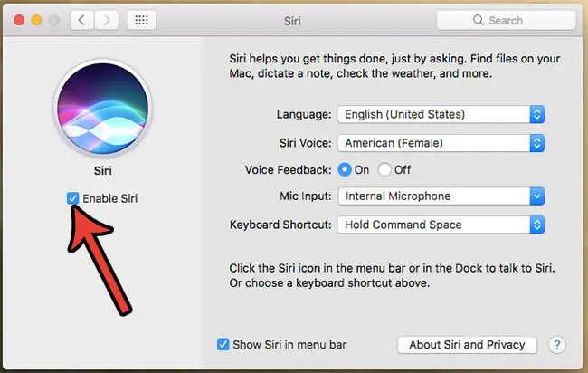This screenshot has width=588, height=373.
Task: Show all preferences with the grid icon
Action: click(141, 20)
